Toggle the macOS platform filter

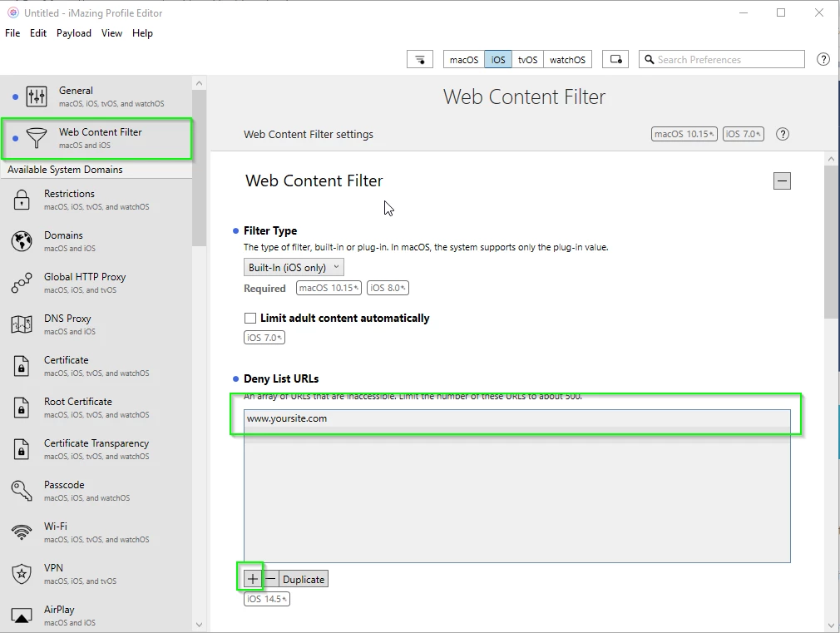click(x=464, y=60)
